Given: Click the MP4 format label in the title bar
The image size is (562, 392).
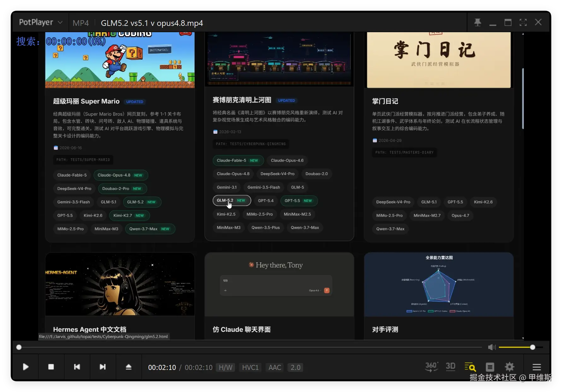Looking at the screenshot, I should coord(81,23).
